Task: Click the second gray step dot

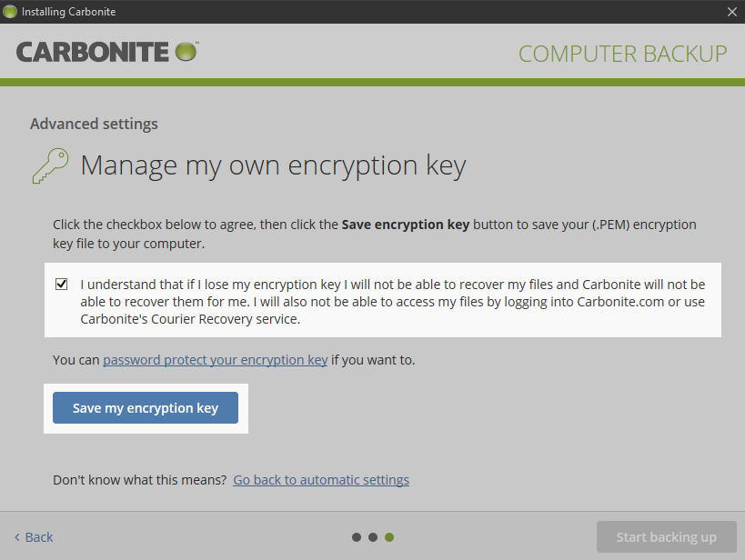Action: click(x=373, y=537)
